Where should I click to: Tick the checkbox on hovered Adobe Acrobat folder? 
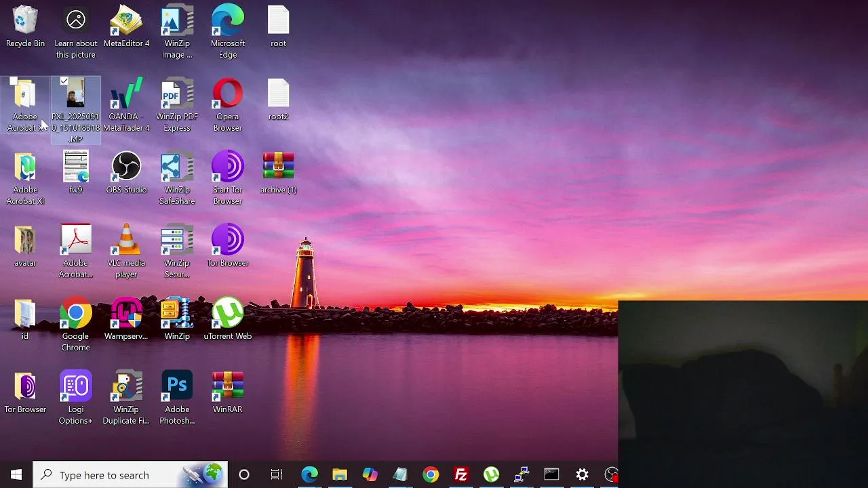click(x=14, y=81)
